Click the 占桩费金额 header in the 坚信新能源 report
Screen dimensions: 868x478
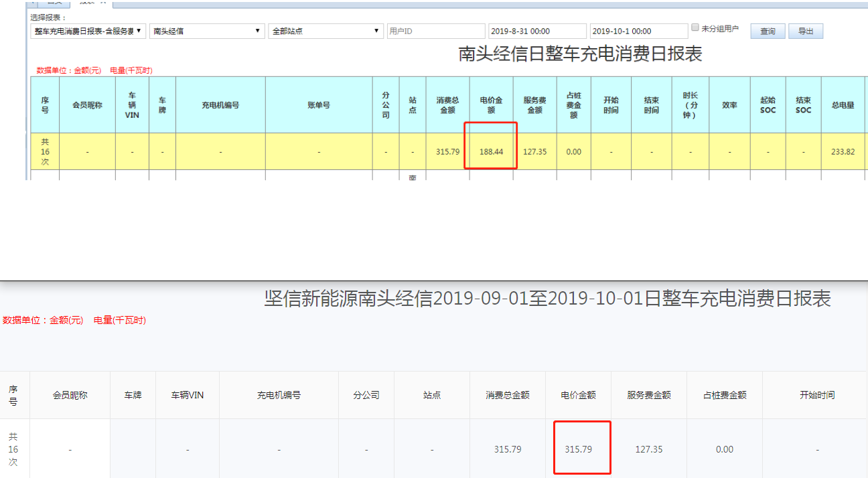click(725, 395)
